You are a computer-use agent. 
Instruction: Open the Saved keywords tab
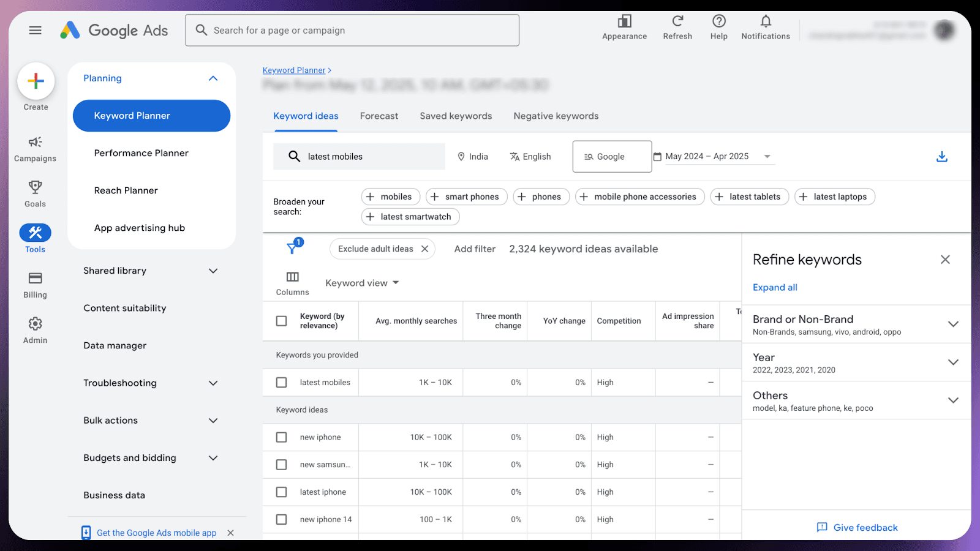(456, 116)
